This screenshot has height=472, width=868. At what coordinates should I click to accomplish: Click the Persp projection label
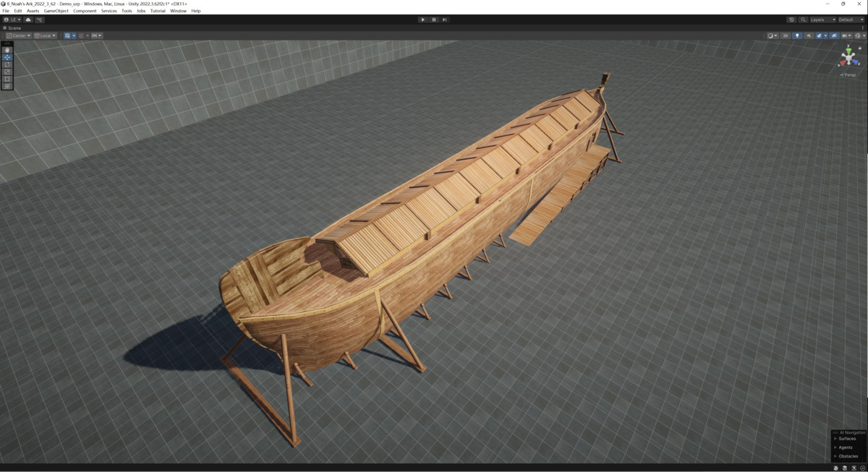coord(849,74)
